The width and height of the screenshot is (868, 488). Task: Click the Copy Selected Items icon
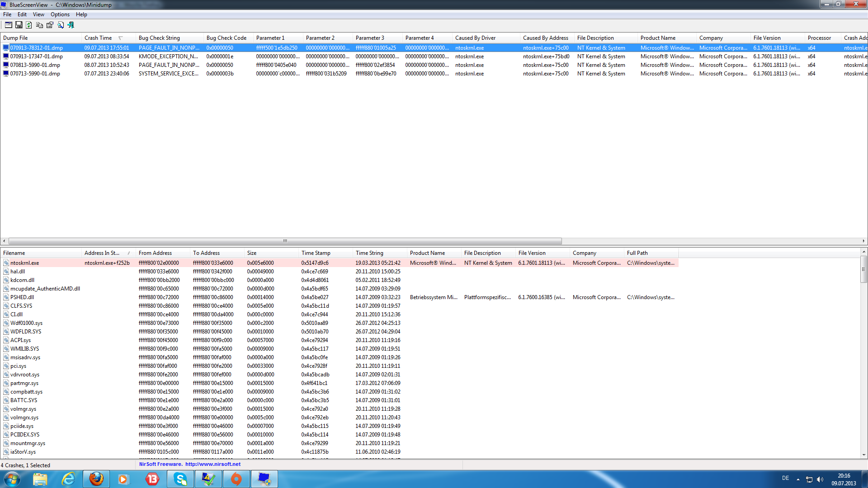[39, 25]
